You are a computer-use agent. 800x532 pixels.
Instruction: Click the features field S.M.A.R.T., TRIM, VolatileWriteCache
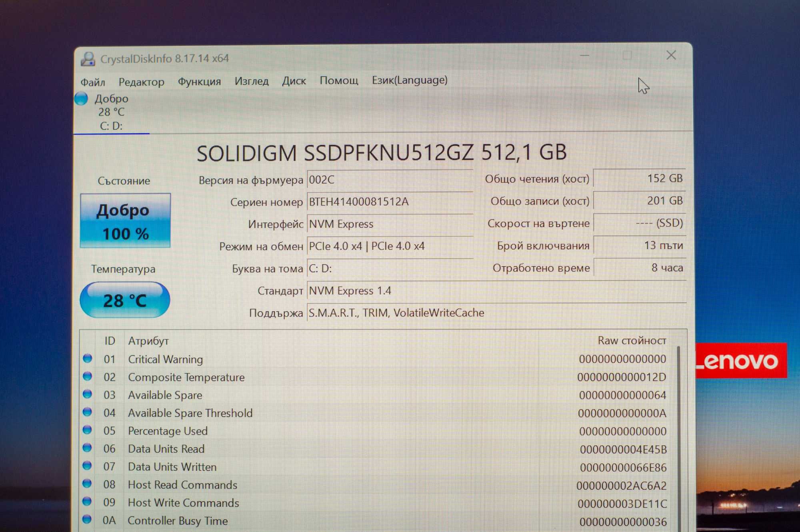click(496, 313)
